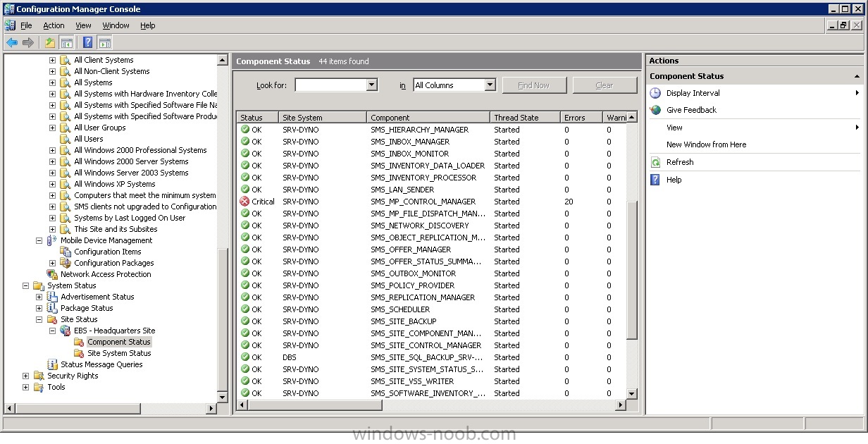868x444 pixels.
Task: Expand the Tools node
Action: [x=26, y=387]
